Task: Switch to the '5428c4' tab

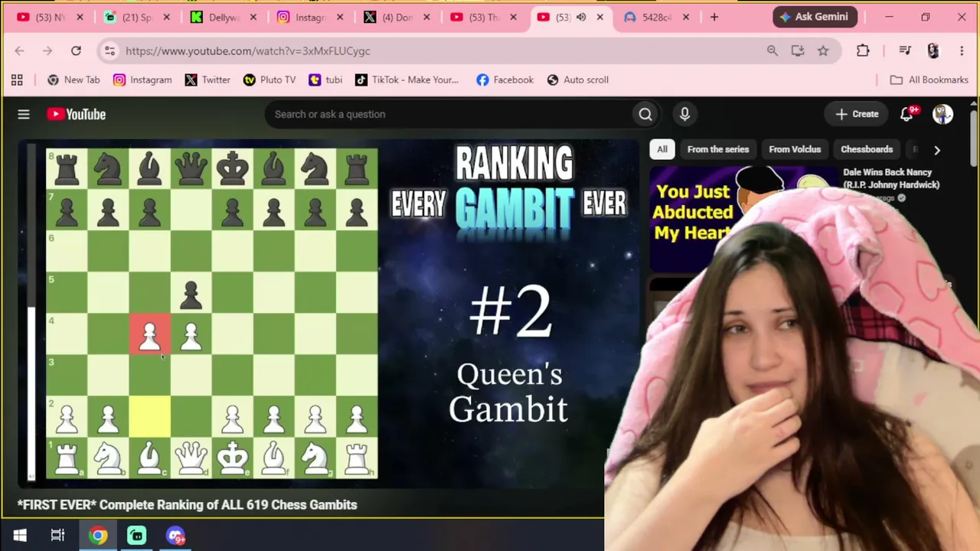Action: [658, 17]
